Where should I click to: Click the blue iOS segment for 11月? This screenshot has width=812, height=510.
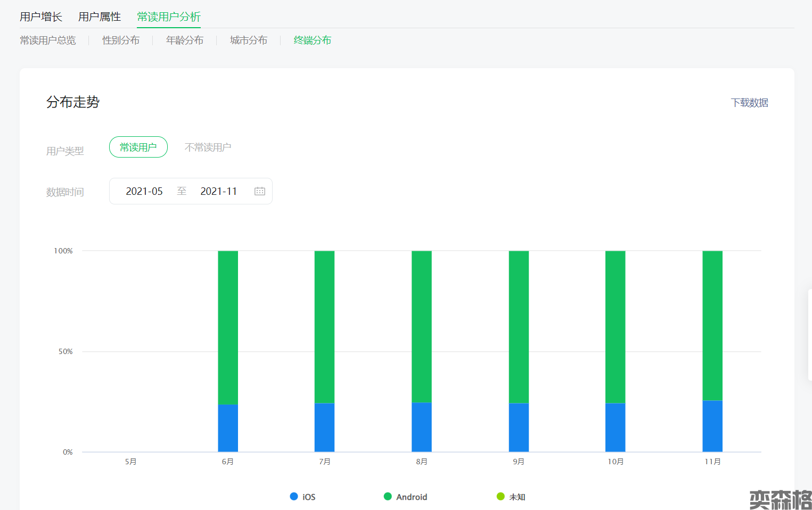712,426
